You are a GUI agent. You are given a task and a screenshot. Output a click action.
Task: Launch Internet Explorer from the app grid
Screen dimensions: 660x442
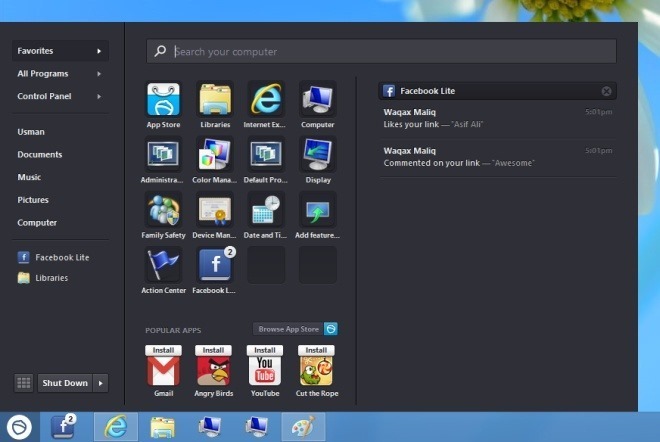[266, 100]
